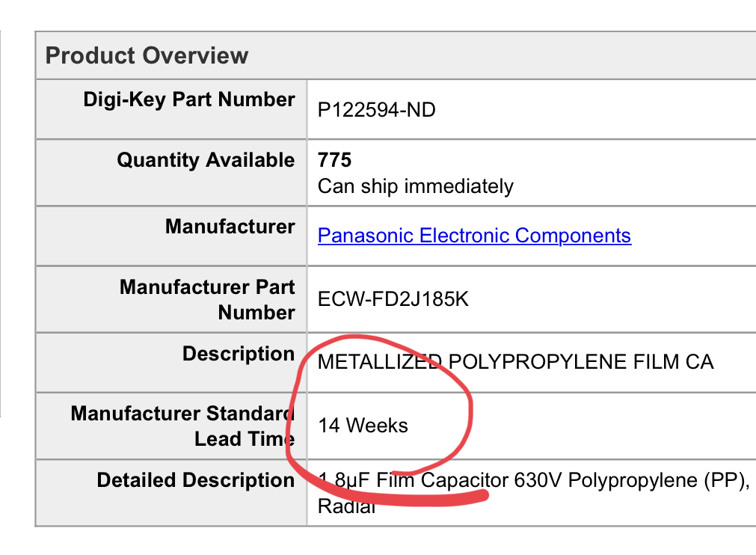The height and width of the screenshot is (555, 756).
Task: Open Panasonic Electronic Components manufacturer link
Action: pos(474,236)
